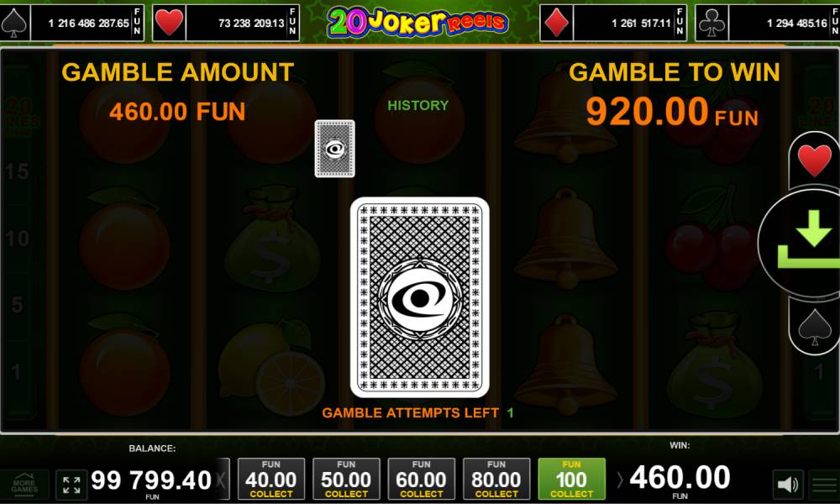Image resolution: width=840 pixels, height=504 pixels.
Task: Click the small history card thumbnail
Action: 335,149
